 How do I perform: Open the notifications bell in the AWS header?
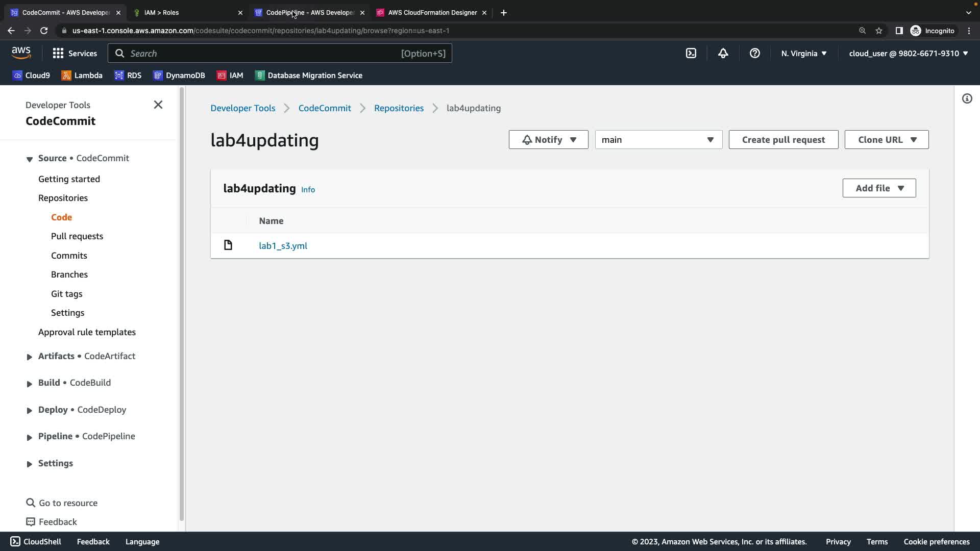pos(723,53)
